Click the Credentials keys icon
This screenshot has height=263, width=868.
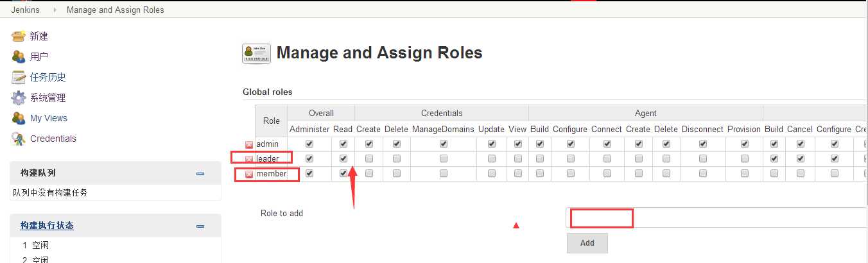(19, 139)
